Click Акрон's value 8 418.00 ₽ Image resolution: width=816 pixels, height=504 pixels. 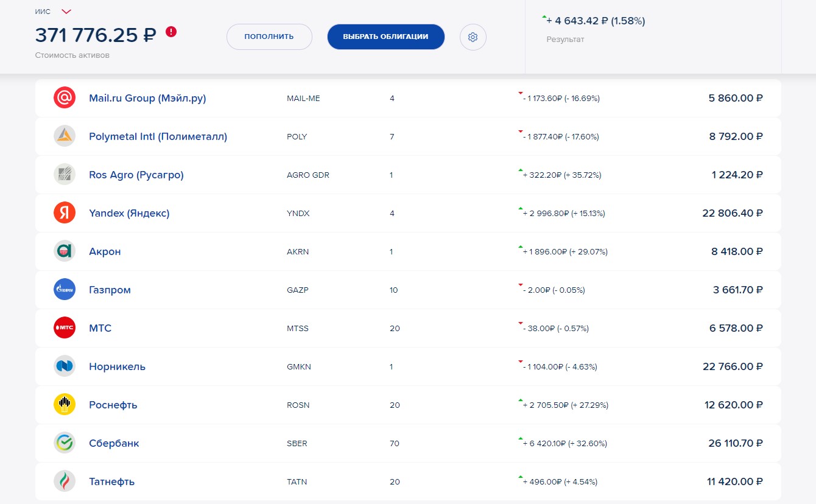[x=737, y=251]
